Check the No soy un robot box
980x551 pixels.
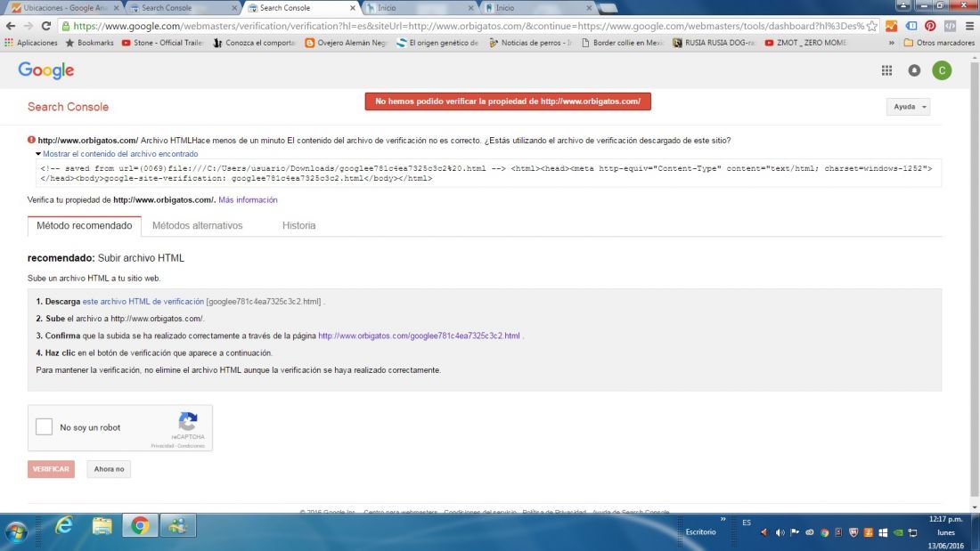point(44,426)
